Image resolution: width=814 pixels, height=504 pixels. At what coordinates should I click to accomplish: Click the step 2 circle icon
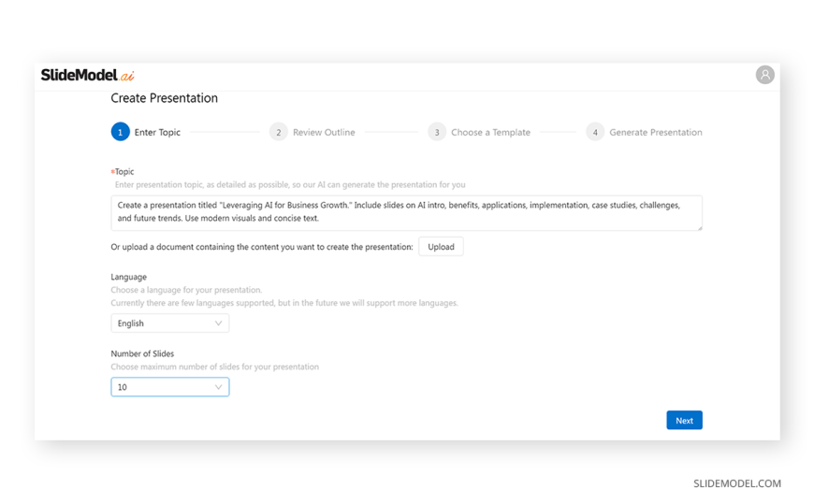(278, 132)
